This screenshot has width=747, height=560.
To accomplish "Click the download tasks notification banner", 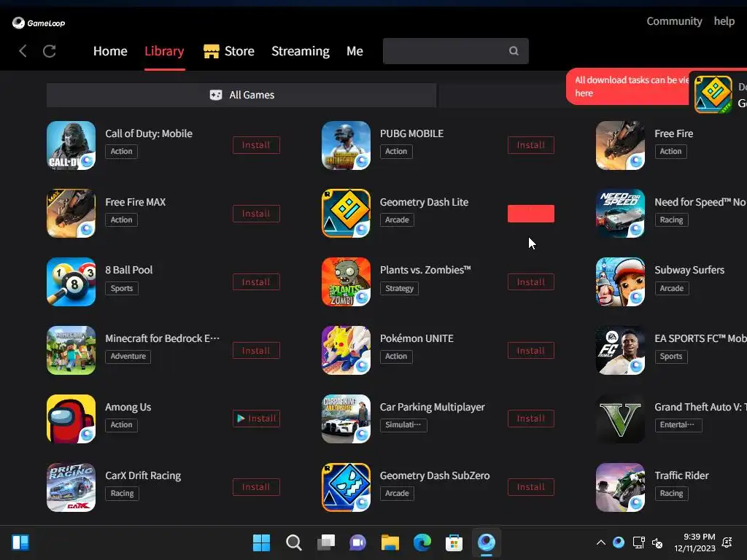I will coord(628,86).
